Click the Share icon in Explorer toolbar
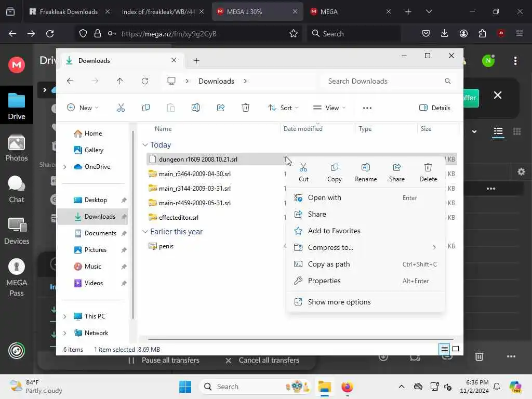 [220, 108]
